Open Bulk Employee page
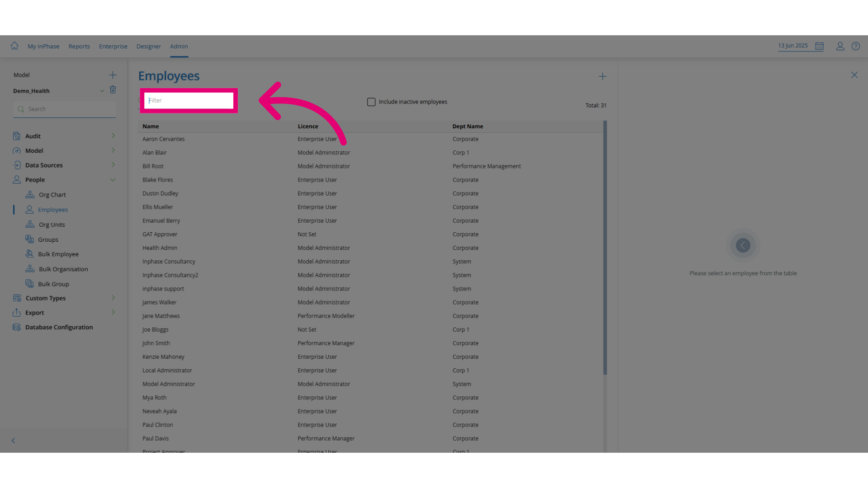The width and height of the screenshot is (868, 488). click(58, 254)
